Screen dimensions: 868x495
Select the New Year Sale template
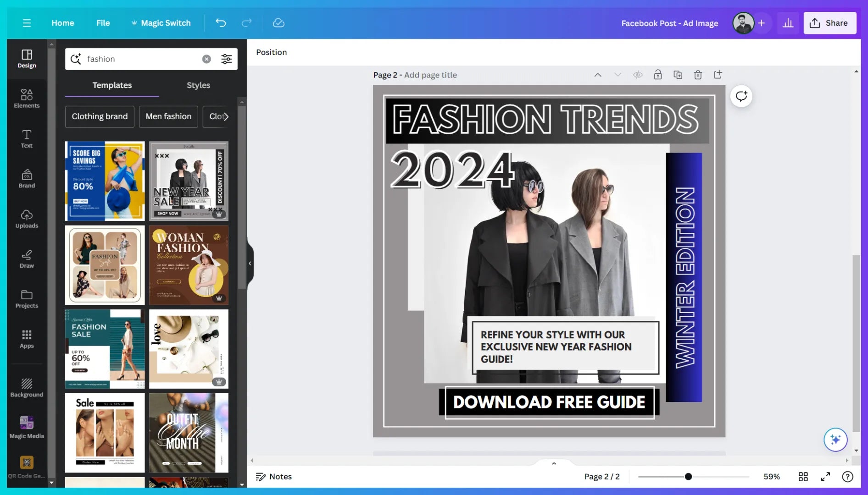(189, 181)
